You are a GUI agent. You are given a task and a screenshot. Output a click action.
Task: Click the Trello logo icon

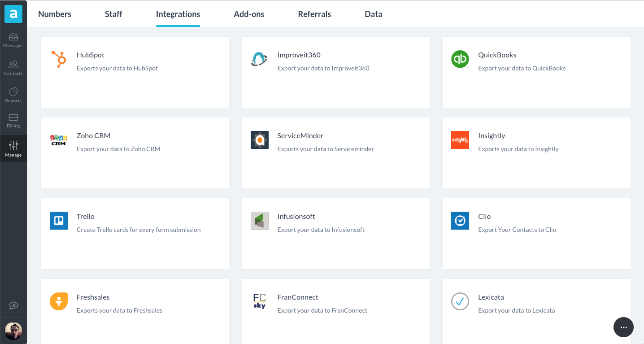[x=59, y=221]
